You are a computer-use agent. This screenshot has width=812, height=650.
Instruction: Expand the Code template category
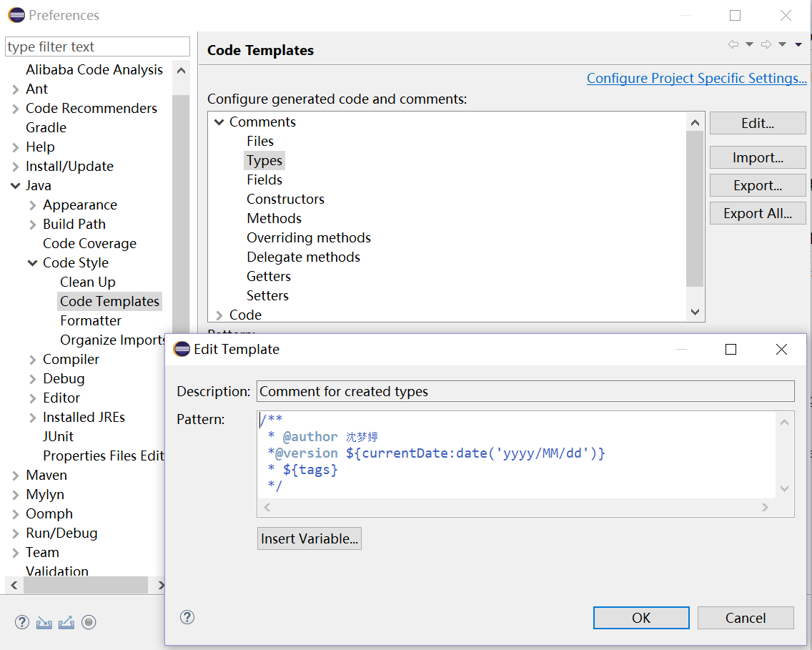click(x=219, y=315)
